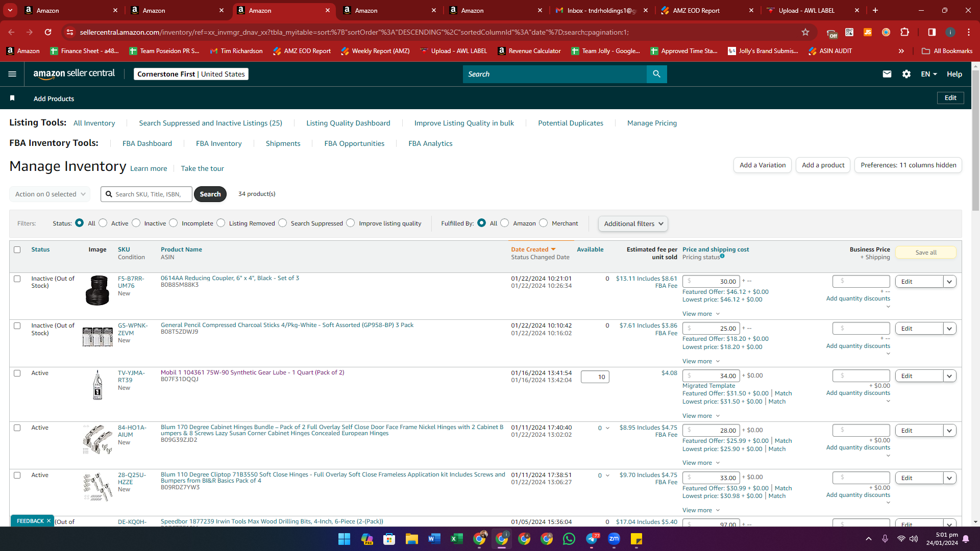The image size is (980, 551).
Task: Open Edit dropdown arrow for Reducing Coupler row
Action: pos(950,282)
